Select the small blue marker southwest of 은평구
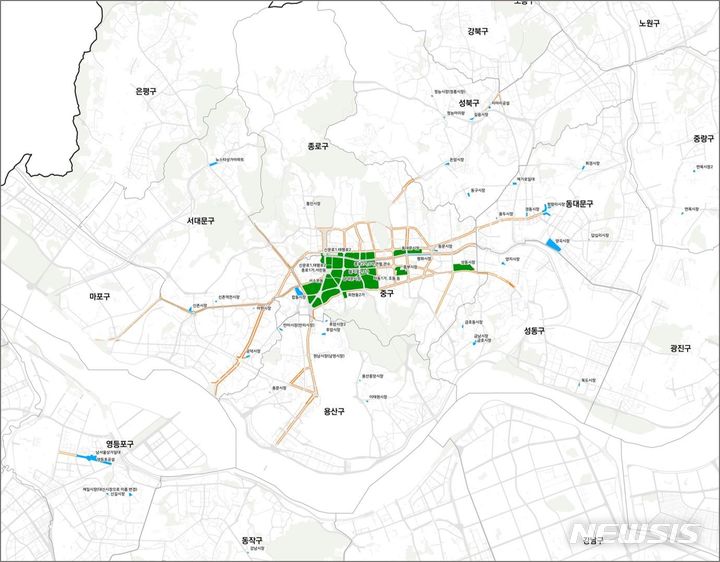Screen dimensions: 720x562 (x=211, y=163)
